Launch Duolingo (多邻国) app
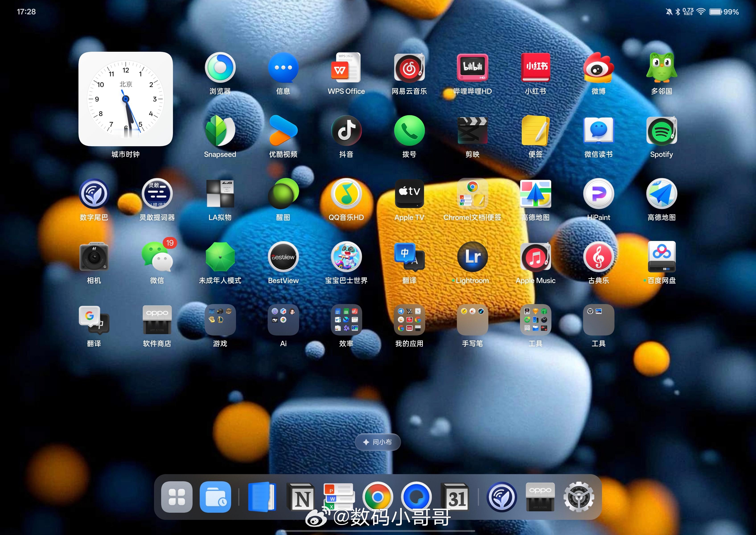Viewport: 756px width, 535px height. point(661,68)
